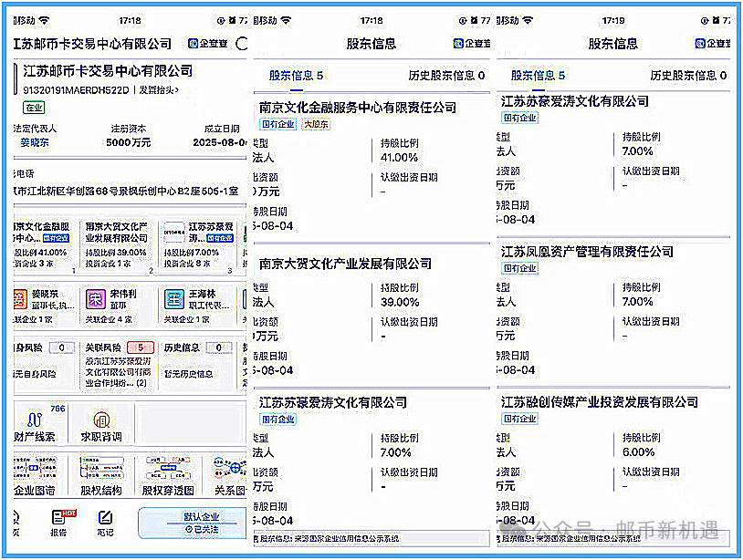Image resolution: width=743 pixels, height=560 pixels.
Task: Open the 历史信息 0 card
Action: click(x=197, y=365)
